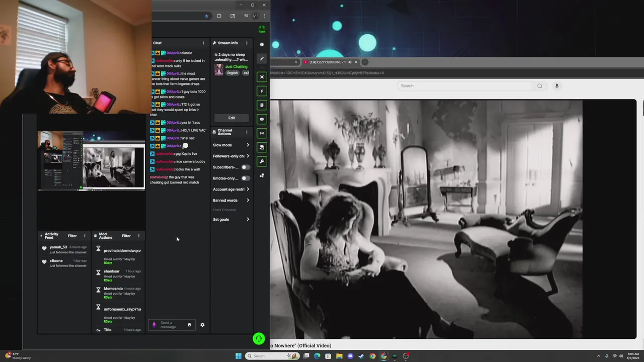Click the English tag in Stream info

pyautogui.click(x=232, y=73)
